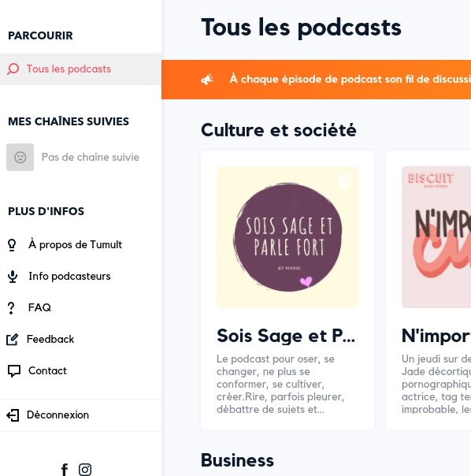
Task: Click the orange discussion announcement banner
Action: [316, 80]
